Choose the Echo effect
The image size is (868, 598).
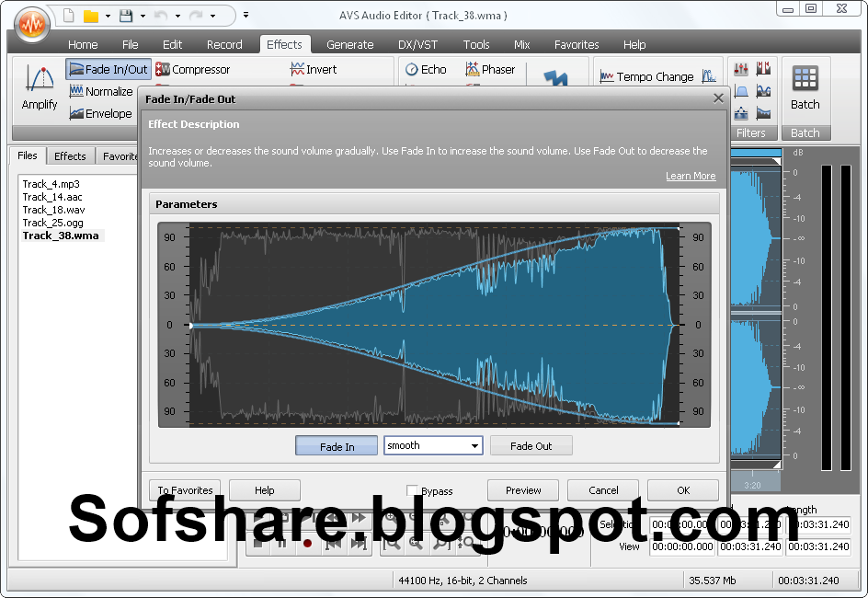[x=426, y=69]
